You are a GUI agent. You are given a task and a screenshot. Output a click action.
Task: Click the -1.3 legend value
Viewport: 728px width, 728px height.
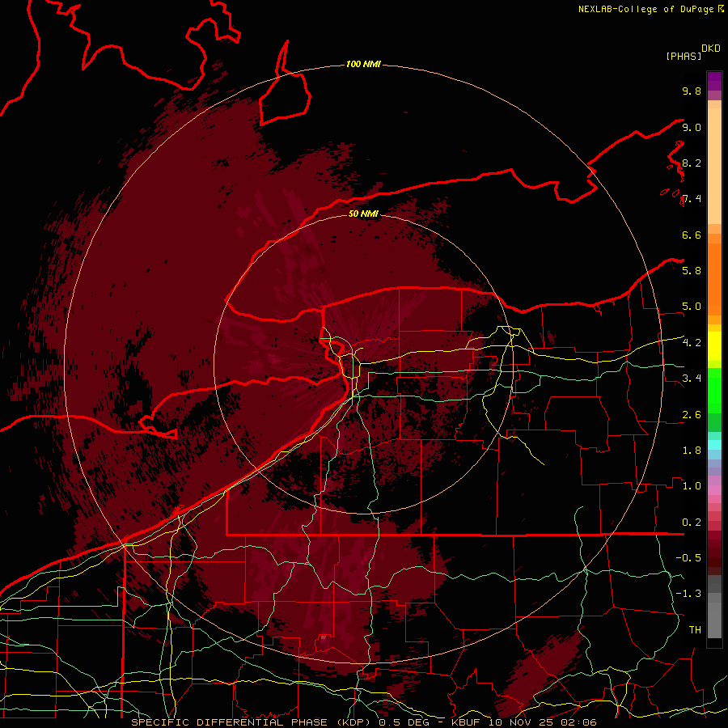[x=688, y=594]
